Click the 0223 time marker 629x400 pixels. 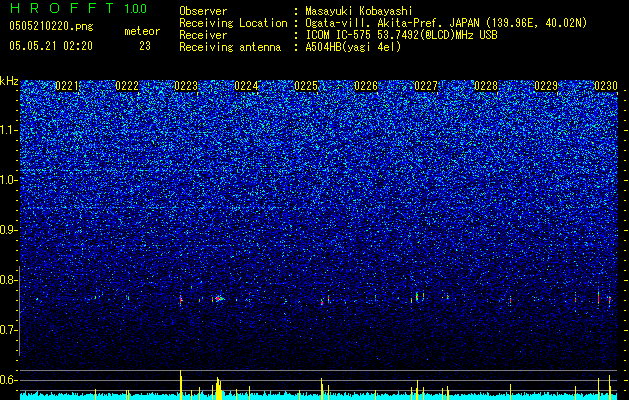click(186, 86)
